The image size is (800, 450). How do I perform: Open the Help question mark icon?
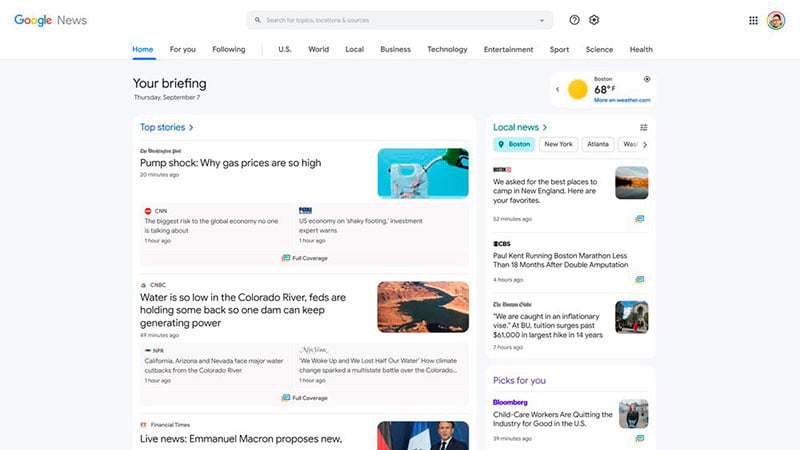574,20
